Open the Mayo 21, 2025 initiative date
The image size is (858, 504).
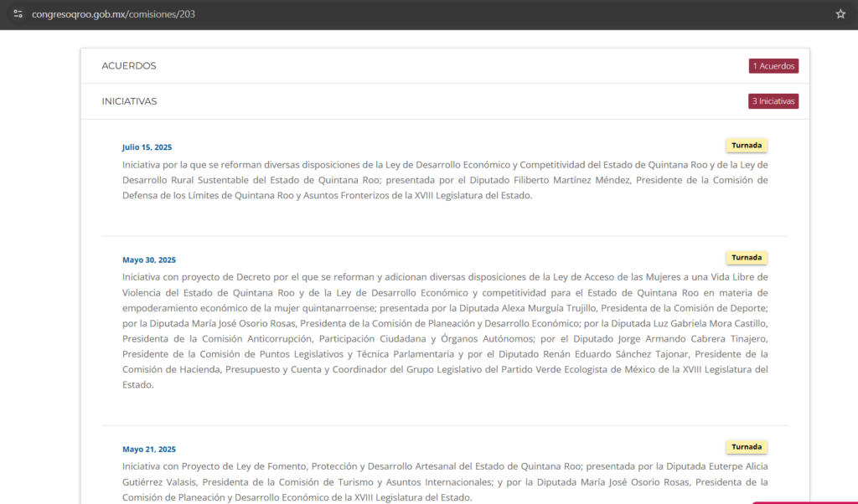pos(149,450)
